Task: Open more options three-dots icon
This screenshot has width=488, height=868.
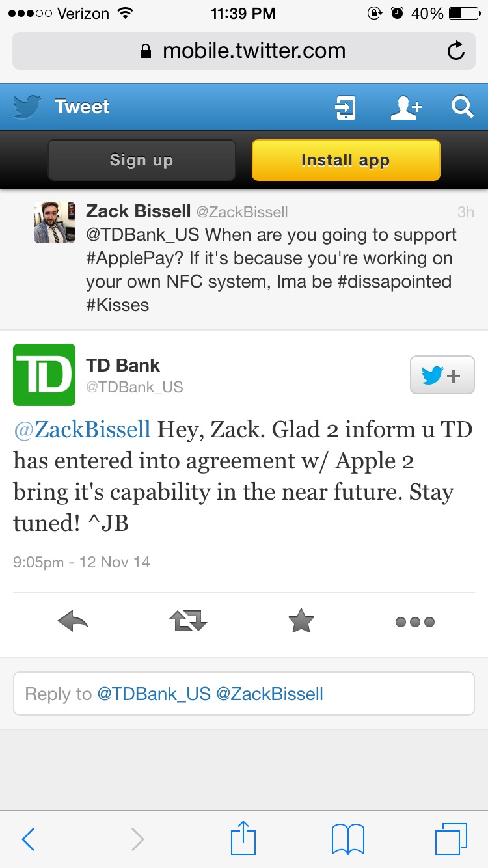Action: [x=415, y=622]
